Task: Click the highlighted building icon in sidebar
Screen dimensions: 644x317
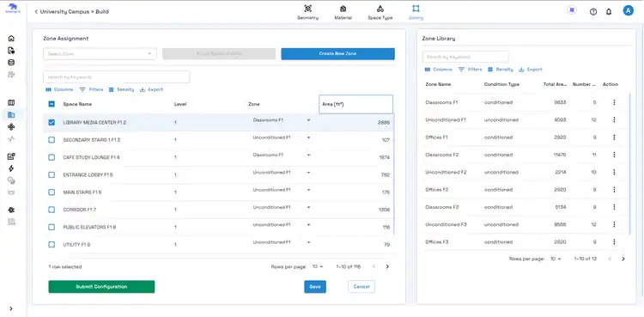Action: pyautogui.click(x=11, y=115)
